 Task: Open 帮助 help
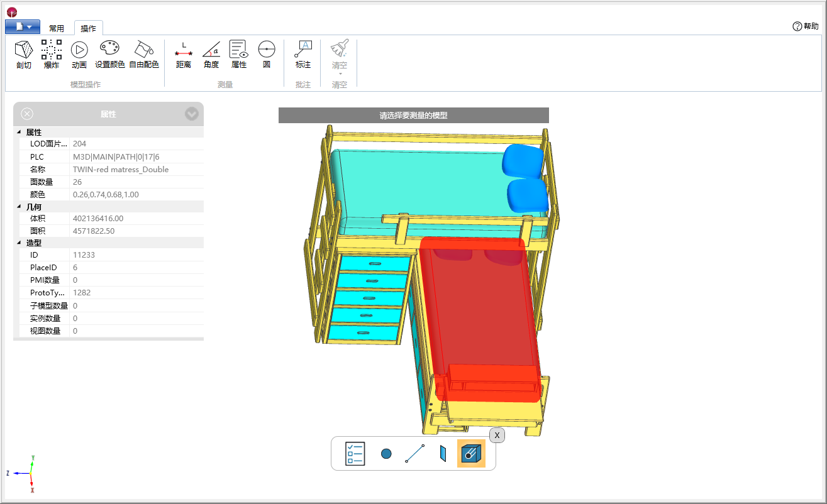[806, 26]
